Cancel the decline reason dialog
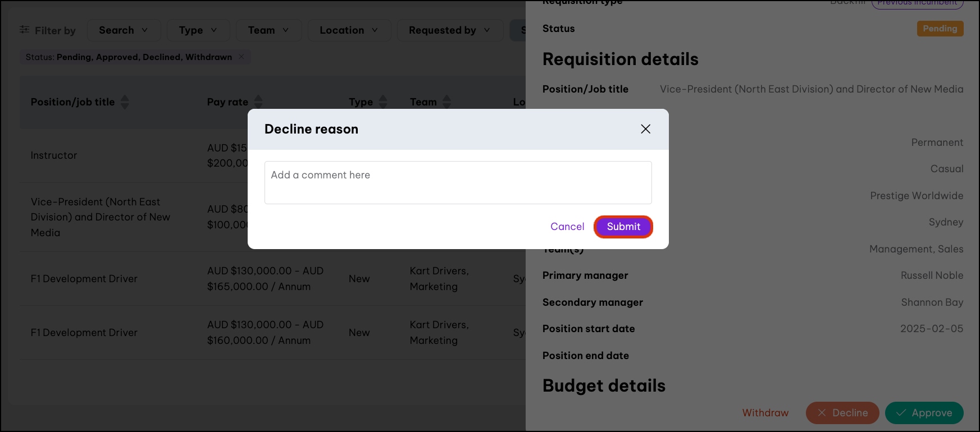 (567, 227)
